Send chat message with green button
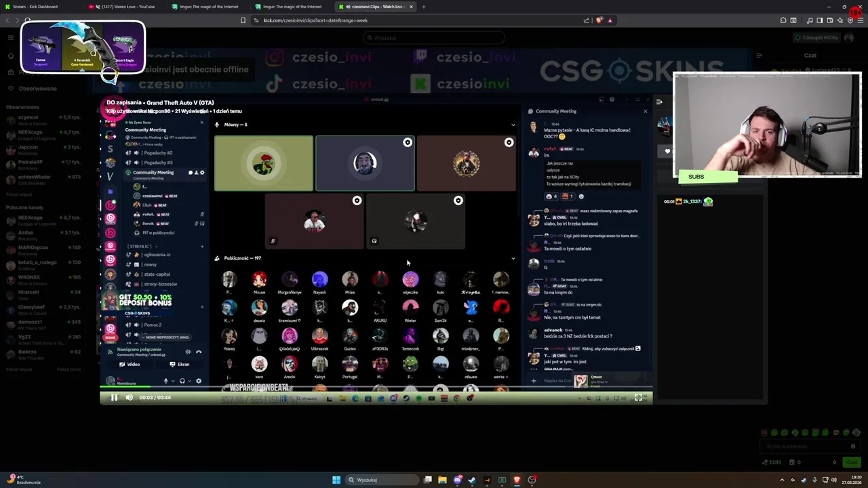 [851, 462]
